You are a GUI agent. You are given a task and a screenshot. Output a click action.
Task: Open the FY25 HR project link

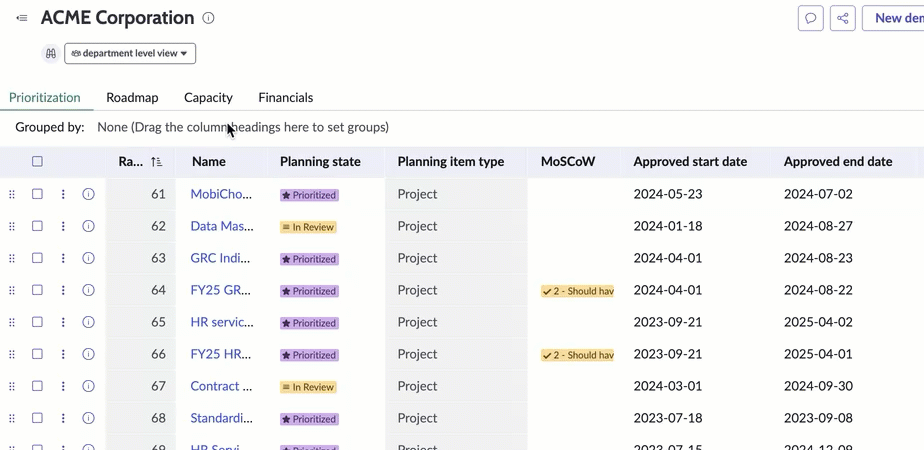tap(222, 354)
